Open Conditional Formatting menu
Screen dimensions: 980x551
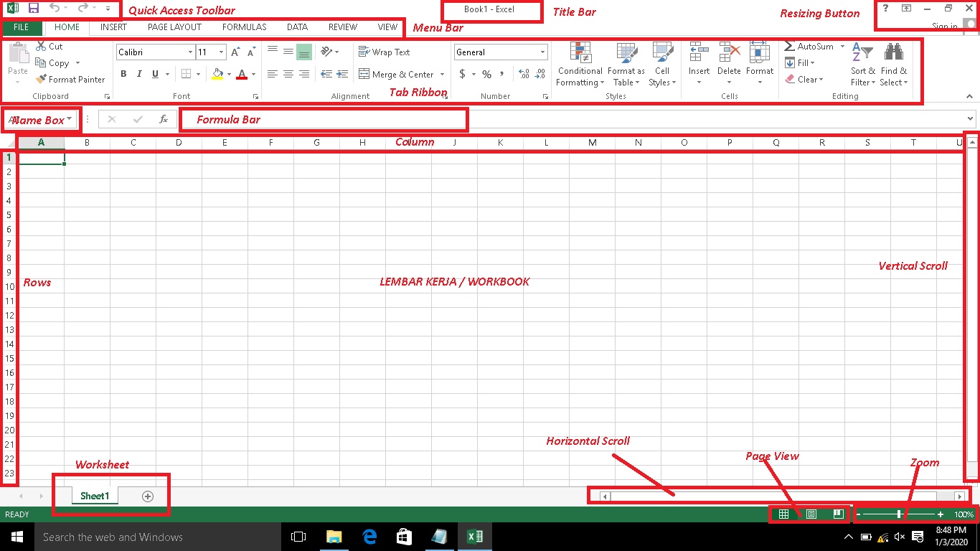pos(580,65)
